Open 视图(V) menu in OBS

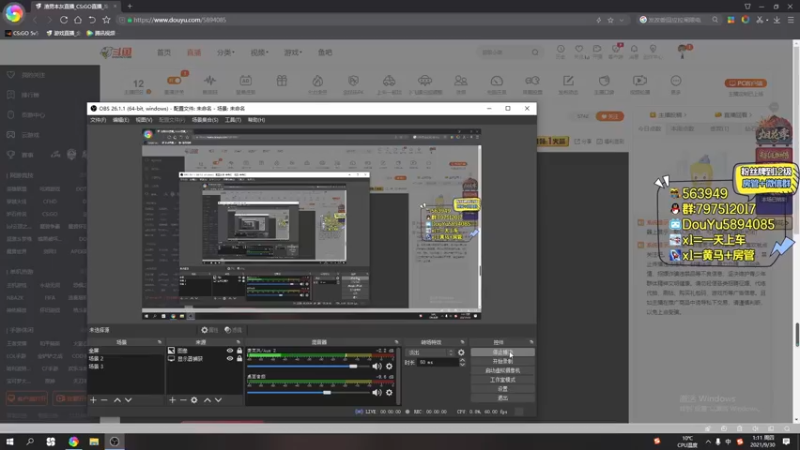144,120
